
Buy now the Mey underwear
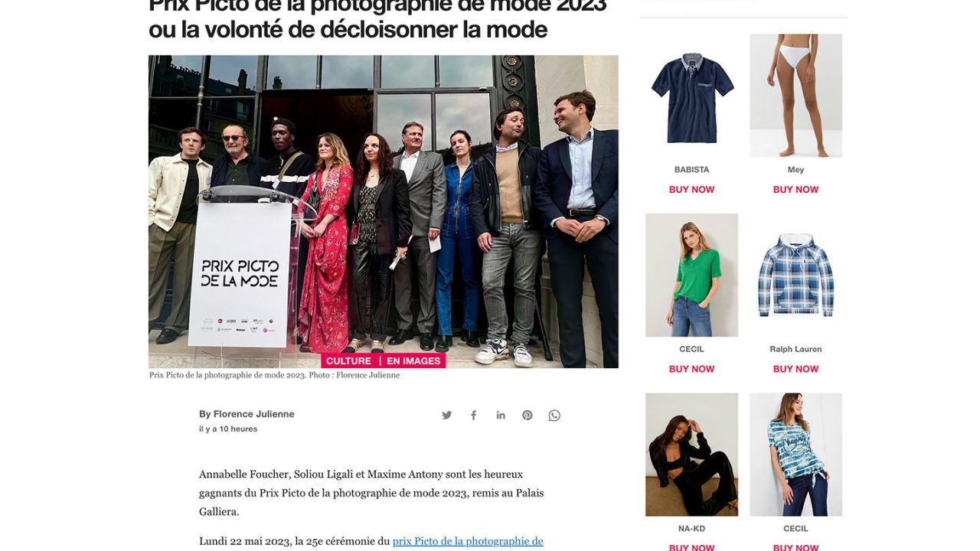(x=795, y=190)
